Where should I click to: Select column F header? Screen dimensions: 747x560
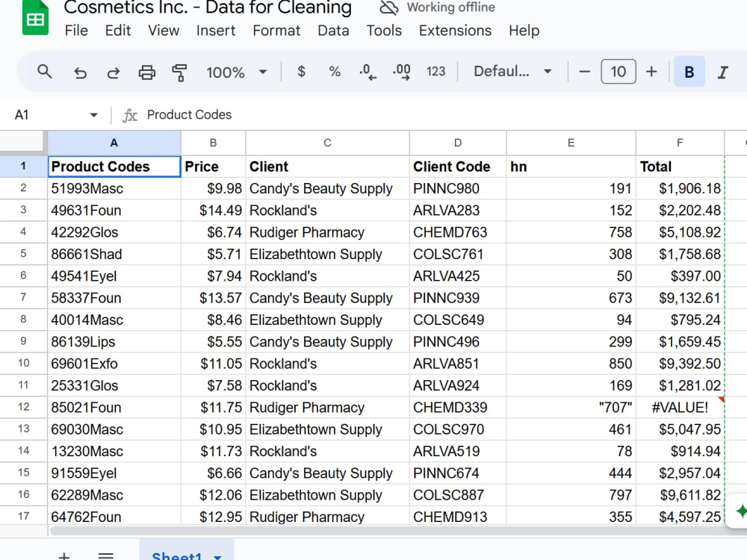point(680,143)
